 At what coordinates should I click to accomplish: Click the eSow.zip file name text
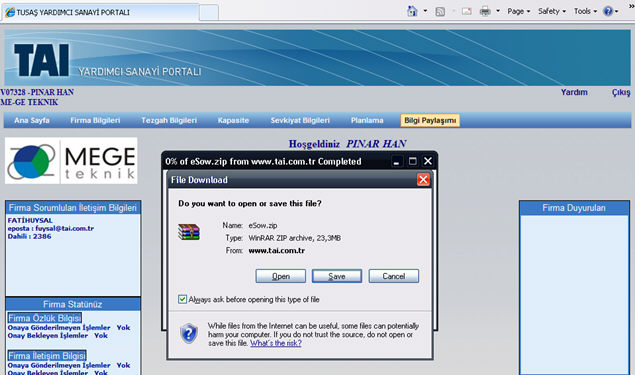[263, 225]
